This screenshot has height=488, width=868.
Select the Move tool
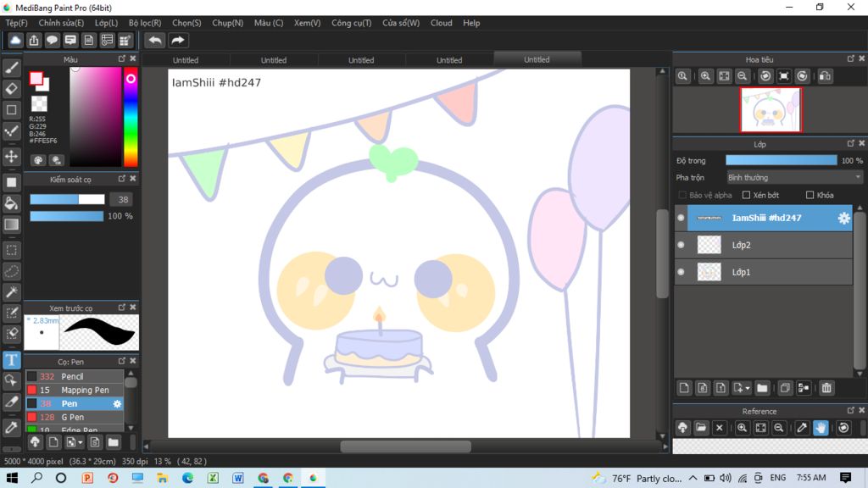click(12, 157)
